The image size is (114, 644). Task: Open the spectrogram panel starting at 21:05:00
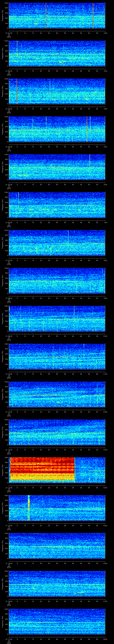click(x=57, y=167)
